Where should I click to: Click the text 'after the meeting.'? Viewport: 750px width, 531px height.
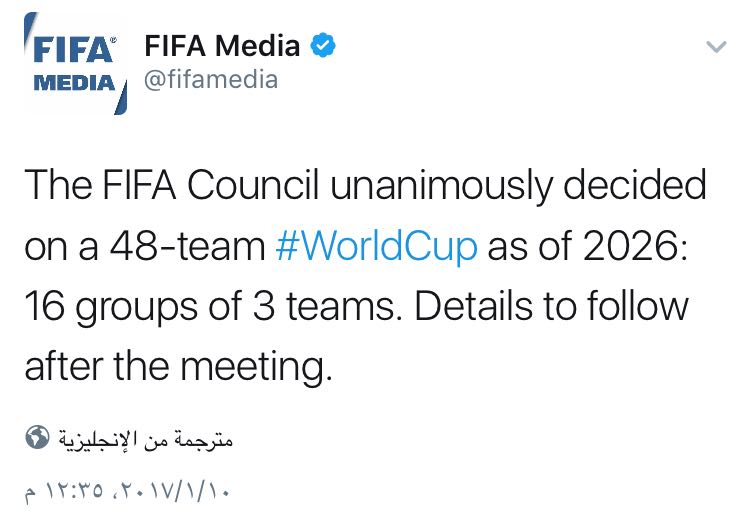pos(178,365)
